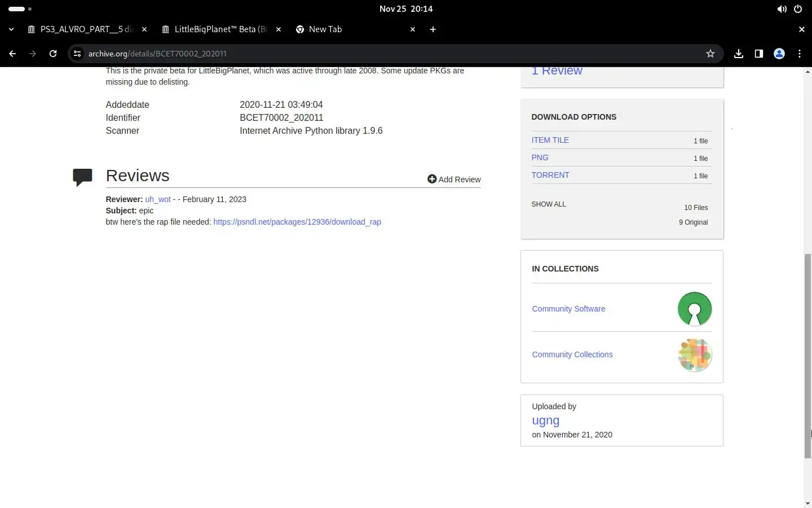This screenshot has width=812, height=508.
Task: Click the 10 Files count text
Action: click(696, 208)
